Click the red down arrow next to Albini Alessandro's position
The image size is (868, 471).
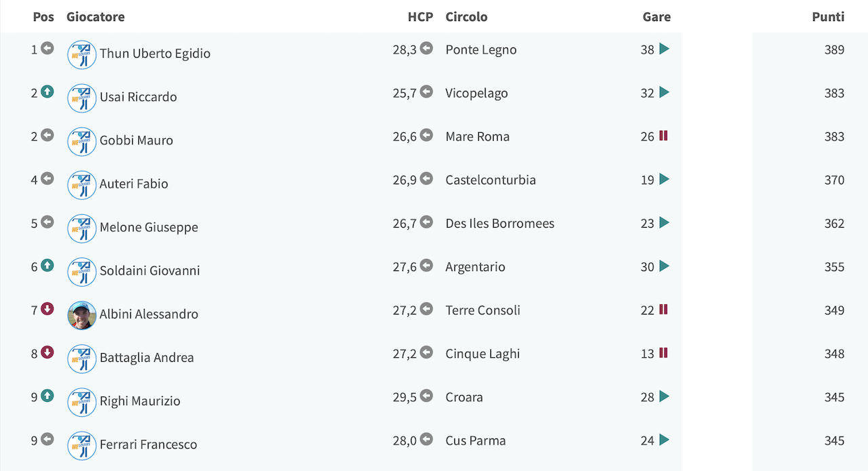tap(47, 309)
